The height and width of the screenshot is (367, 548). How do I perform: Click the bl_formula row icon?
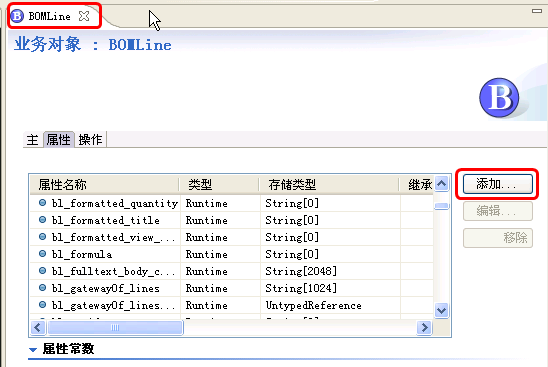point(42,253)
